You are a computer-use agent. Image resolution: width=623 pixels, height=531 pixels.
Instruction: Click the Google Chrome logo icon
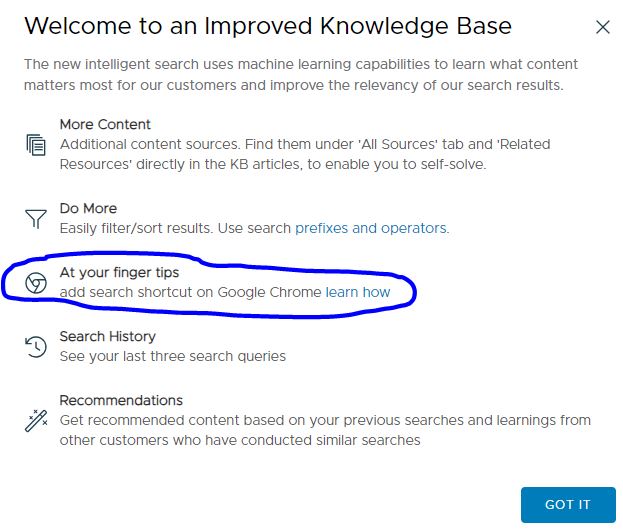[36, 283]
